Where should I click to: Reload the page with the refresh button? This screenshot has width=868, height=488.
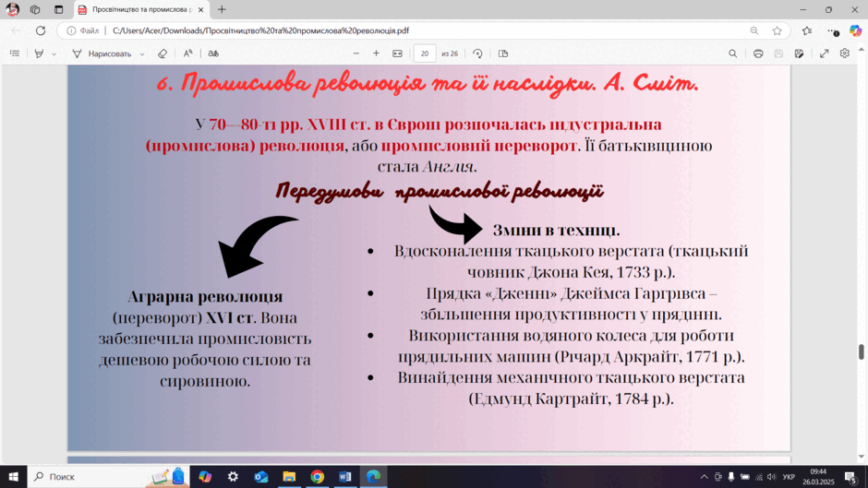coord(41,31)
